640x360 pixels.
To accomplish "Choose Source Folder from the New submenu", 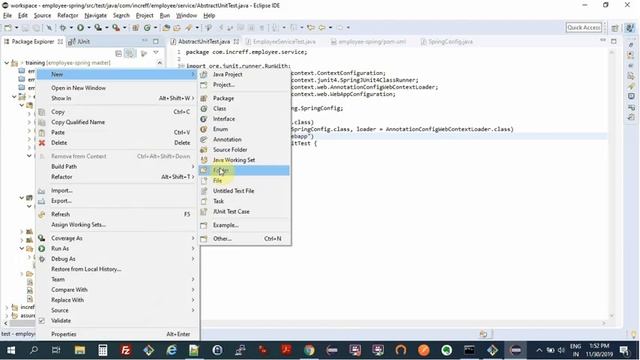I will pyautogui.click(x=244, y=150).
